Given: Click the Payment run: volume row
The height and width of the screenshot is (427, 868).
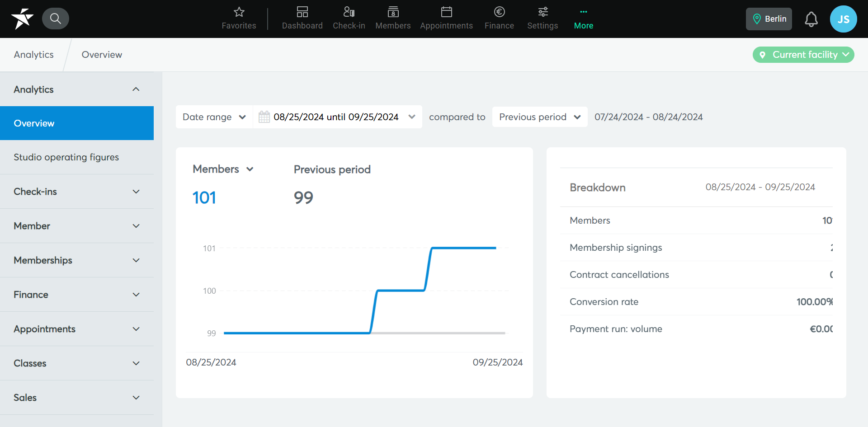Looking at the screenshot, I should 696,329.
